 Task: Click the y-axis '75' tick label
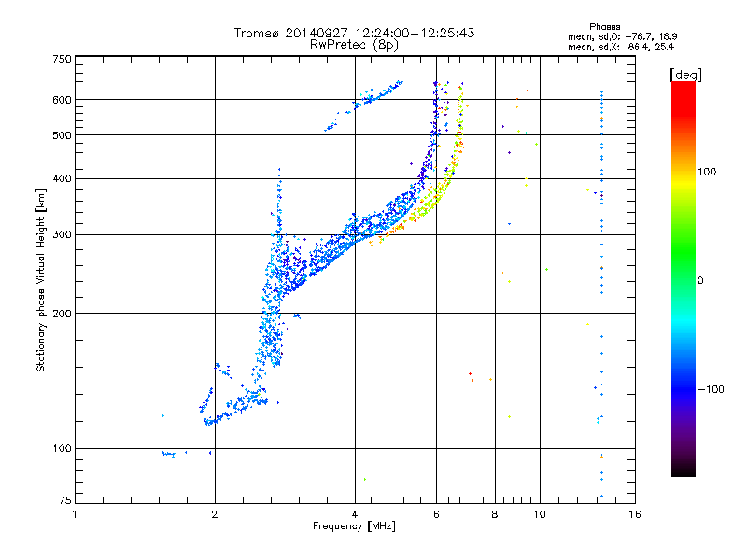(x=65, y=500)
